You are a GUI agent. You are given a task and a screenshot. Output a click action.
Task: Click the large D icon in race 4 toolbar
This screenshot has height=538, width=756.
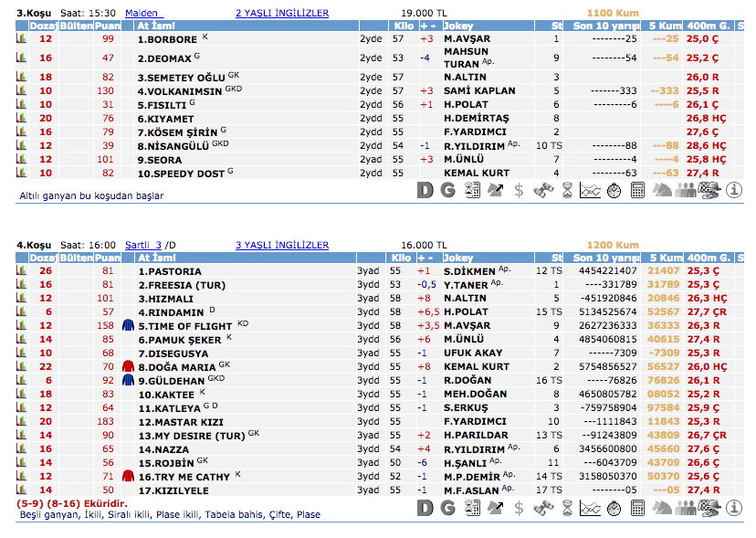point(425,509)
